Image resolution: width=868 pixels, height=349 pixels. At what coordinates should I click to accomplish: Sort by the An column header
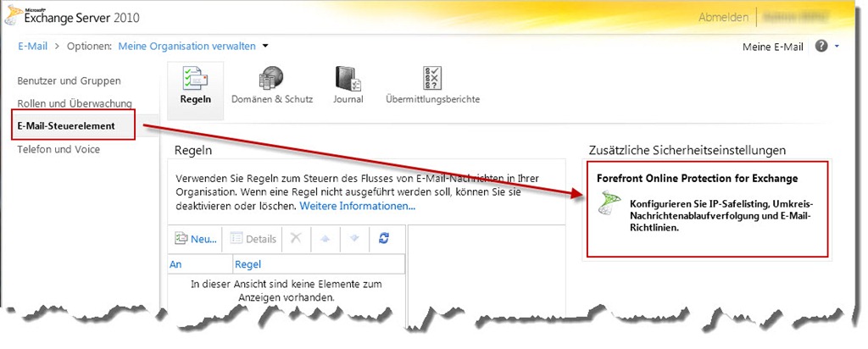pyautogui.click(x=200, y=264)
